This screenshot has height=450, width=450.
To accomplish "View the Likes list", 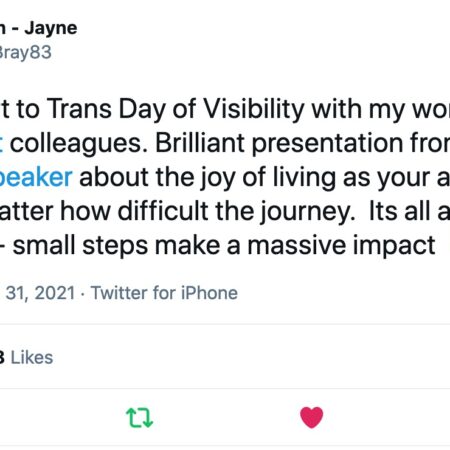I will (x=32, y=358).
